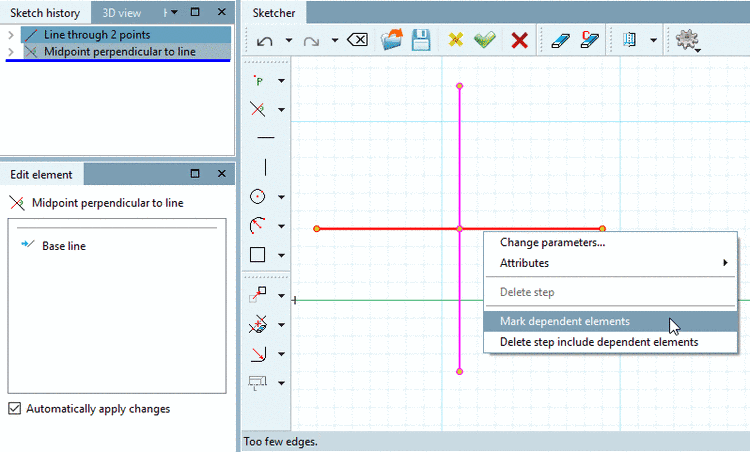Click the top endpoint of magenta line
Screen dimensions: 750x452
460,86
